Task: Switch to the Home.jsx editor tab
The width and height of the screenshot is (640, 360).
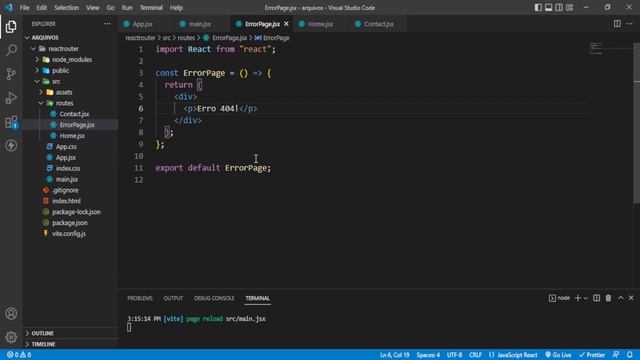Action: pos(320,24)
